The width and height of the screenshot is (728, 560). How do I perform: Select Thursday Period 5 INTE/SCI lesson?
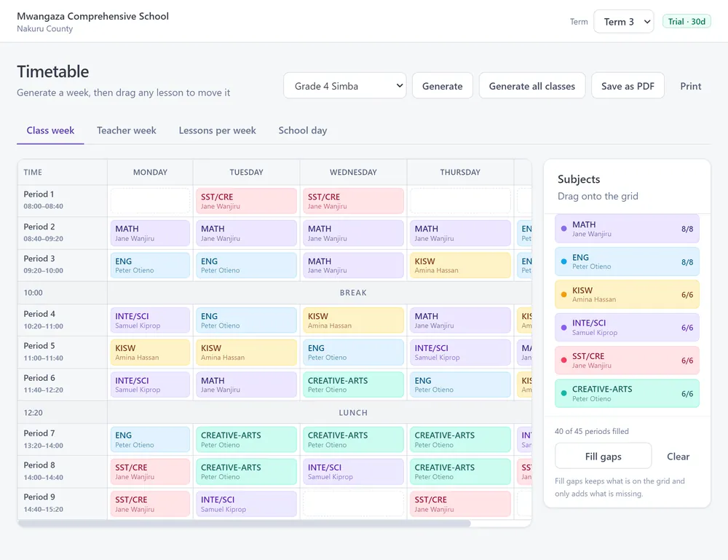click(x=460, y=352)
